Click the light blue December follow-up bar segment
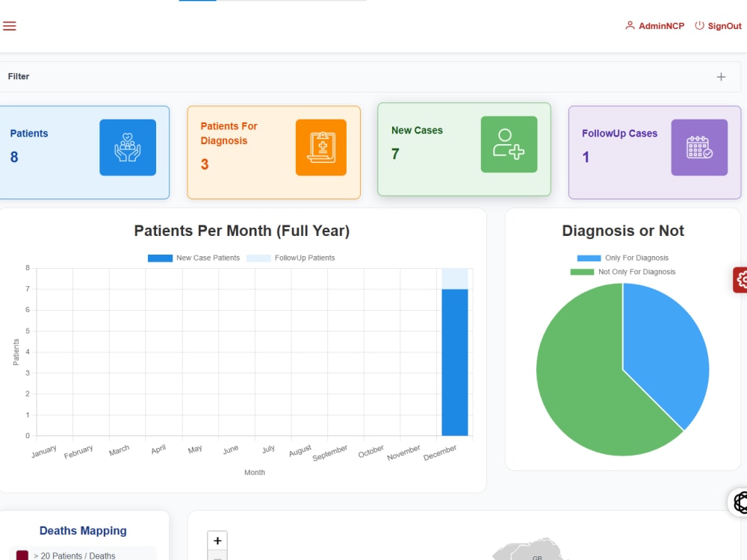This screenshot has width=747, height=560. (454, 279)
